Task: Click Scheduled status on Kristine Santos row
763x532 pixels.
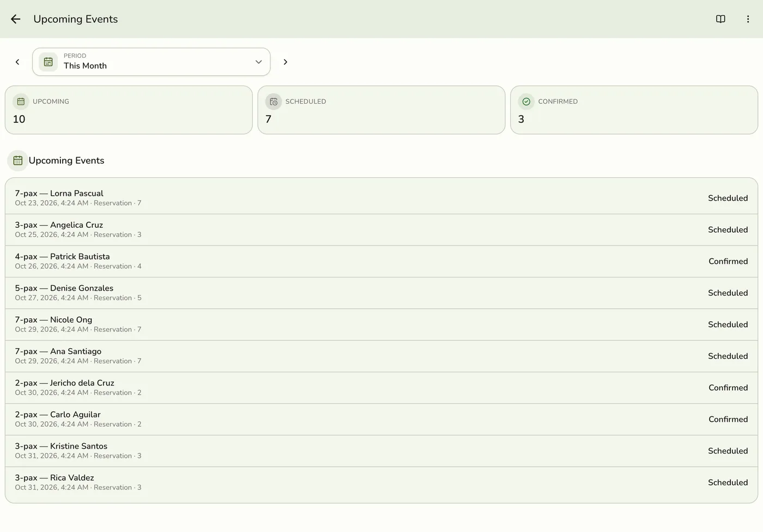Action: 728,451
